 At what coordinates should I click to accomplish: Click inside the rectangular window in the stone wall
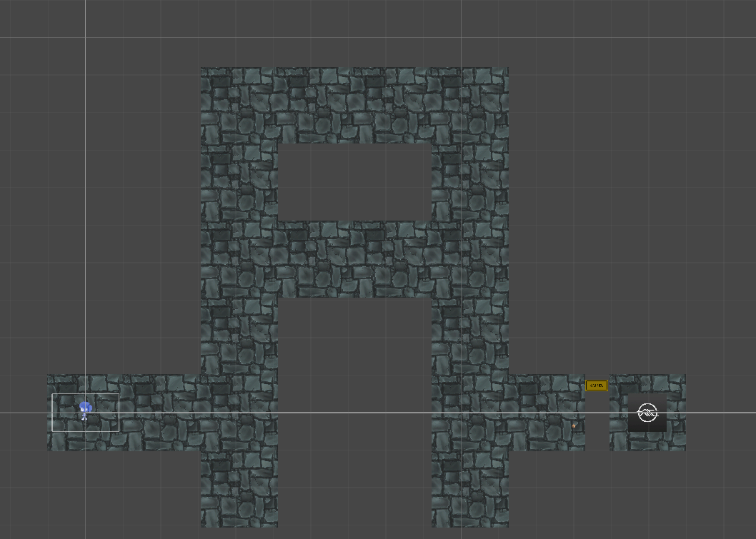point(354,182)
